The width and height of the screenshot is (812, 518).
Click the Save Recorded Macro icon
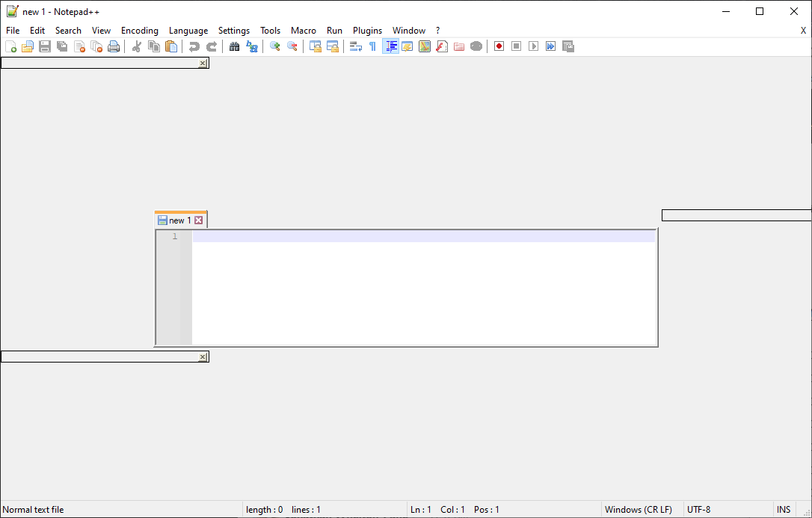click(x=568, y=46)
